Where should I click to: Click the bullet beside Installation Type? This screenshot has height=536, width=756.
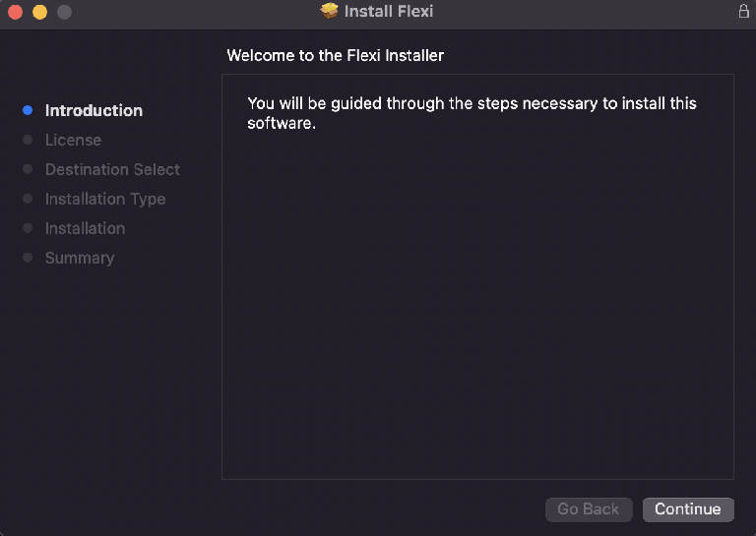tap(28, 199)
